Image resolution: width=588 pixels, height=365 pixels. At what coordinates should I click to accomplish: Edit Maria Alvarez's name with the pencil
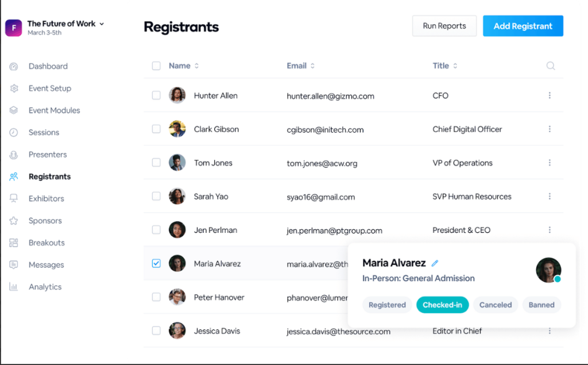click(x=435, y=263)
